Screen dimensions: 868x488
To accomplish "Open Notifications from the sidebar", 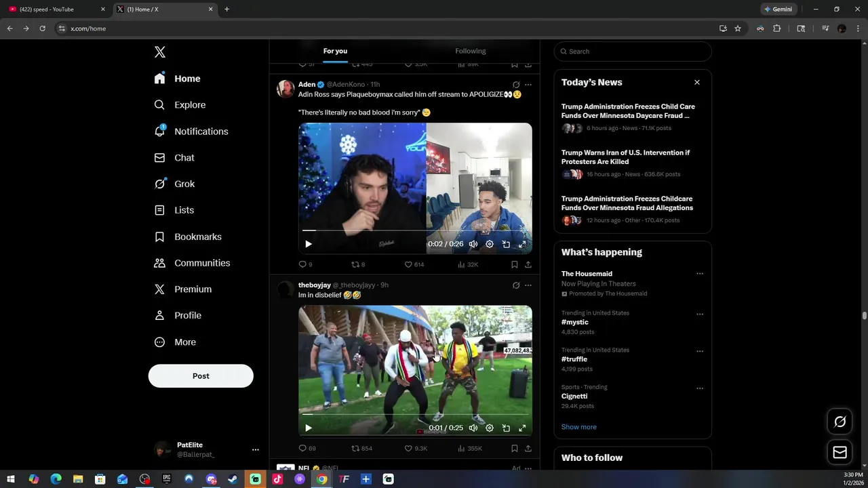I will (x=191, y=131).
